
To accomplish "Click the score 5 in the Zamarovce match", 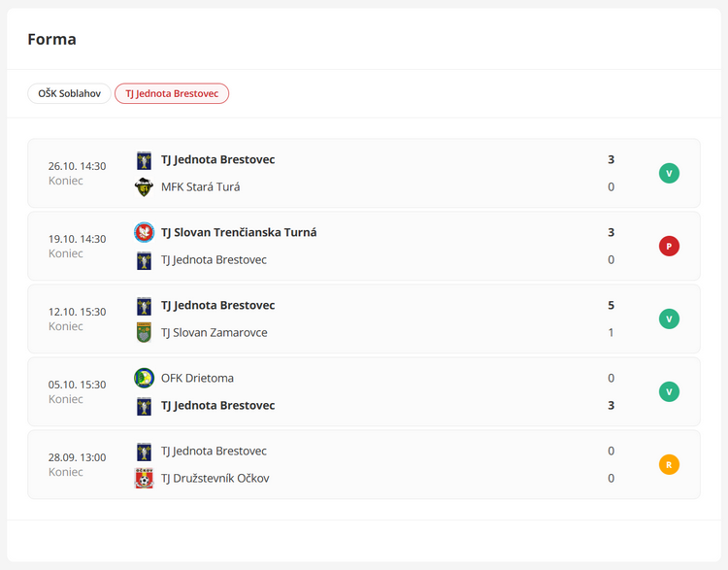I will coord(611,306).
